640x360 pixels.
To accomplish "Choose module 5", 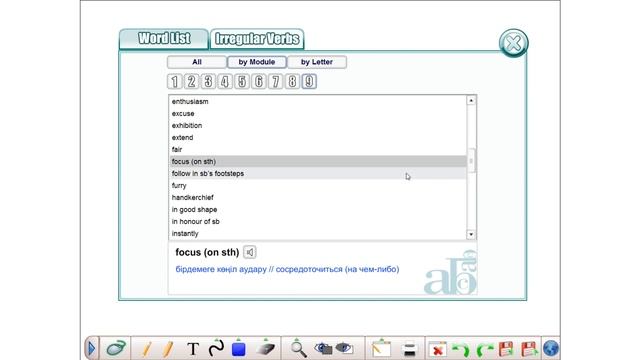I will (x=242, y=82).
